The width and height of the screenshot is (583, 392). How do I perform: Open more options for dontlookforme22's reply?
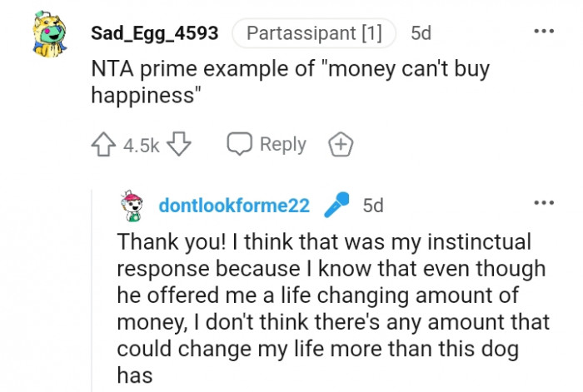coord(543,202)
